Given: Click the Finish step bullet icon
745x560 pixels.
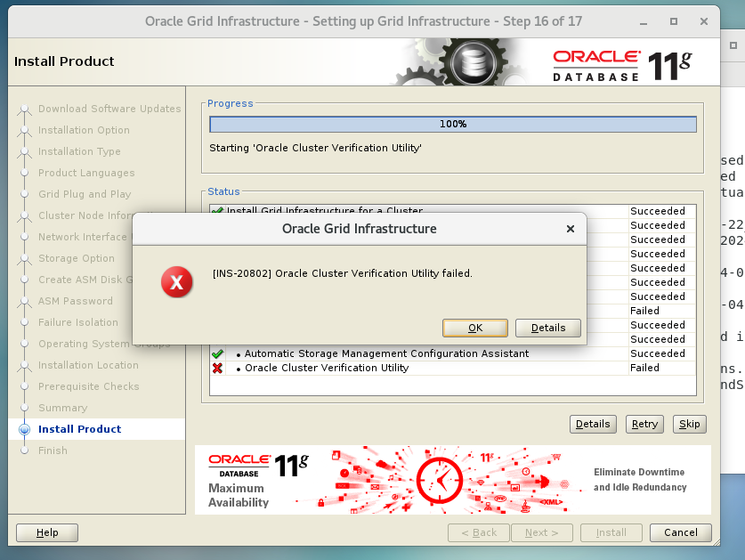Looking at the screenshot, I should point(24,450).
